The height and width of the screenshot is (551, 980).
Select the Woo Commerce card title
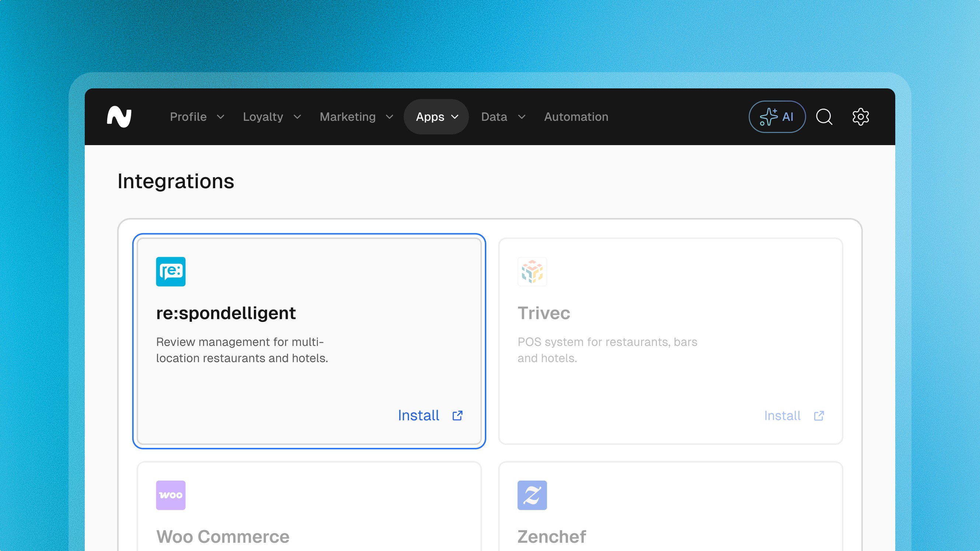pos(223,537)
